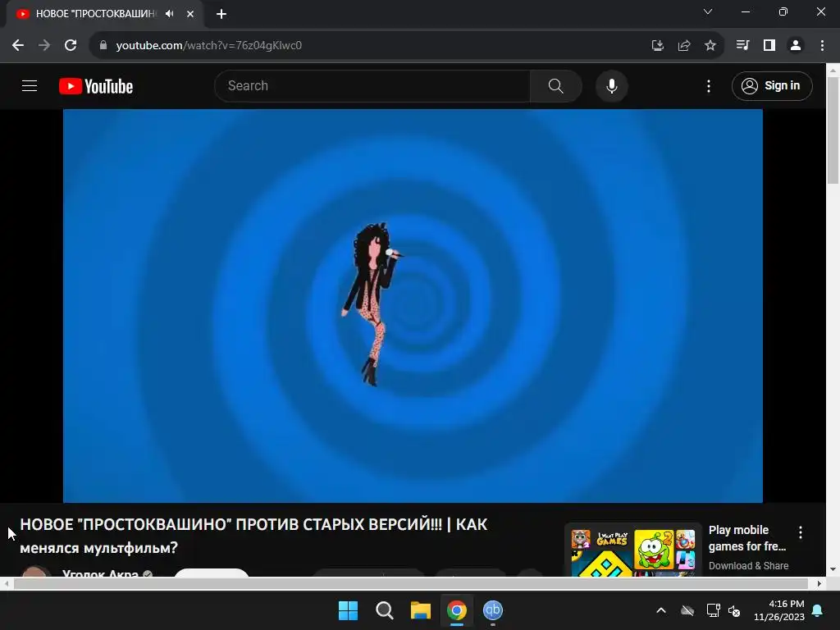Open YouTube settings three-dot menu
The width and height of the screenshot is (840, 630).
point(708,85)
